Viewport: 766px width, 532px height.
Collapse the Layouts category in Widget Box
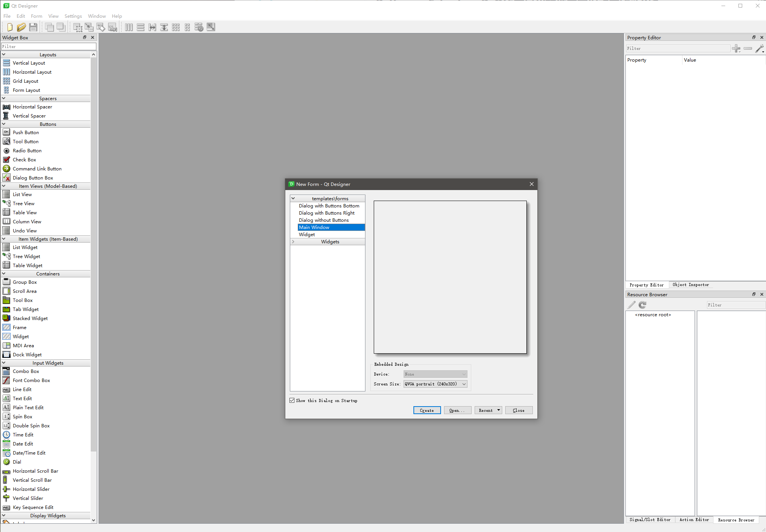click(x=4, y=54)
